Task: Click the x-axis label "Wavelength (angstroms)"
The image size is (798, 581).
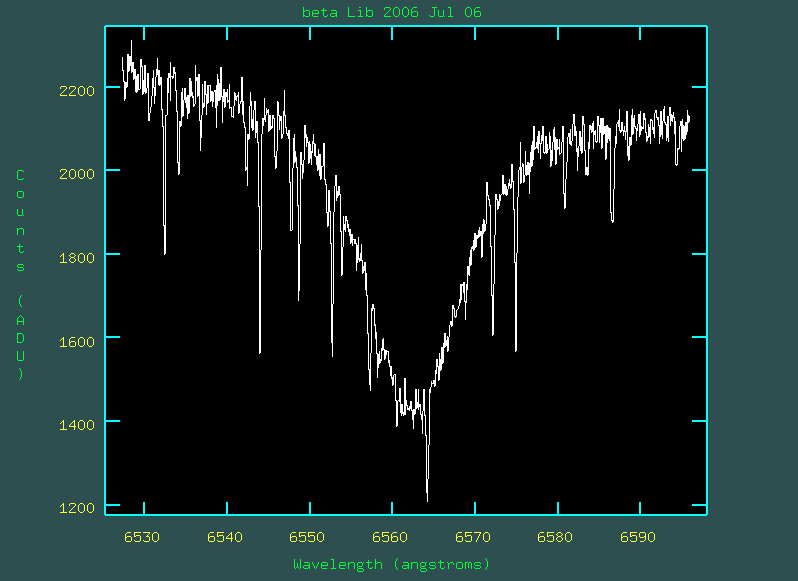Action: click(x=391, y=564)
